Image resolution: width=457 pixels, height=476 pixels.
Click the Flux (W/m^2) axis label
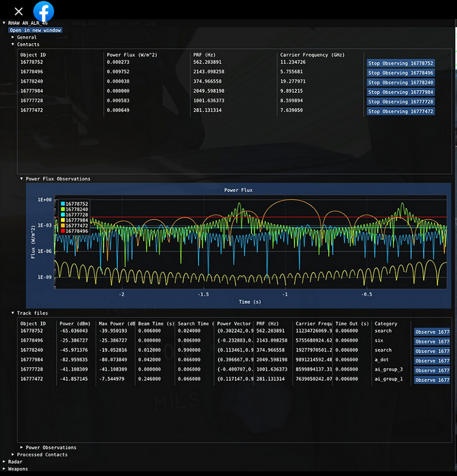tap(33, 242)
